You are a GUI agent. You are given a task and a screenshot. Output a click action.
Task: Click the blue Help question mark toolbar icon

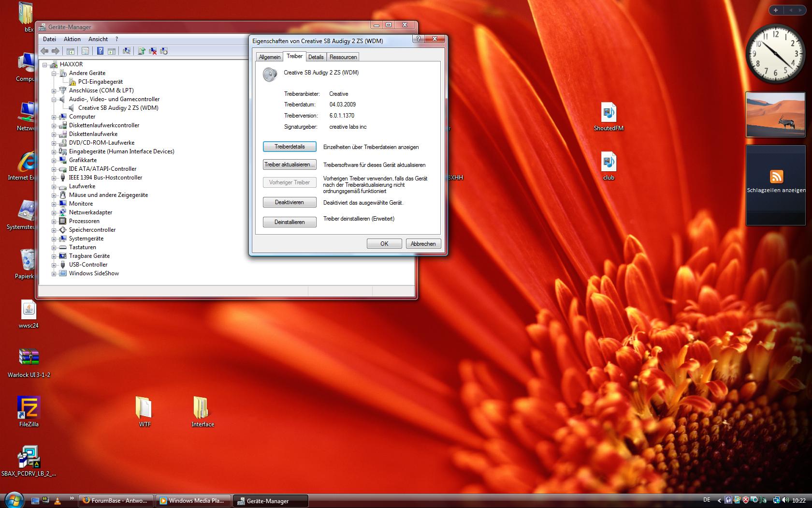100,51
